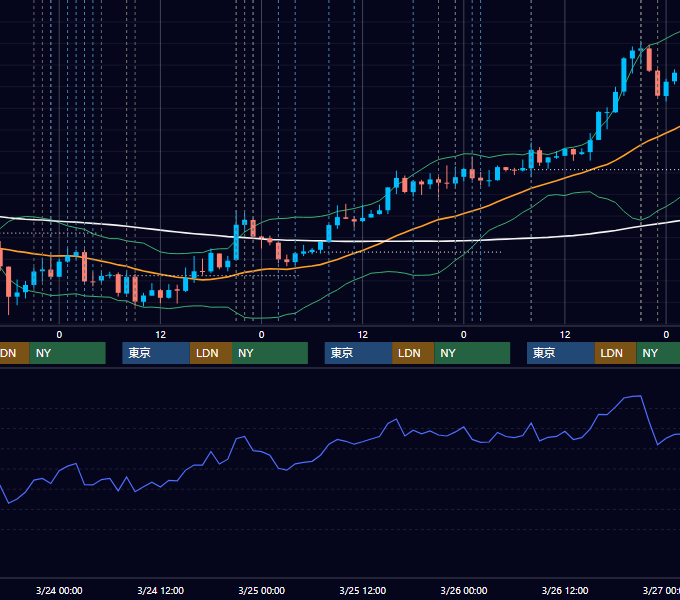
Task: Click hour marker 12 above 3/26 12:00
Action: coord(565,335)
